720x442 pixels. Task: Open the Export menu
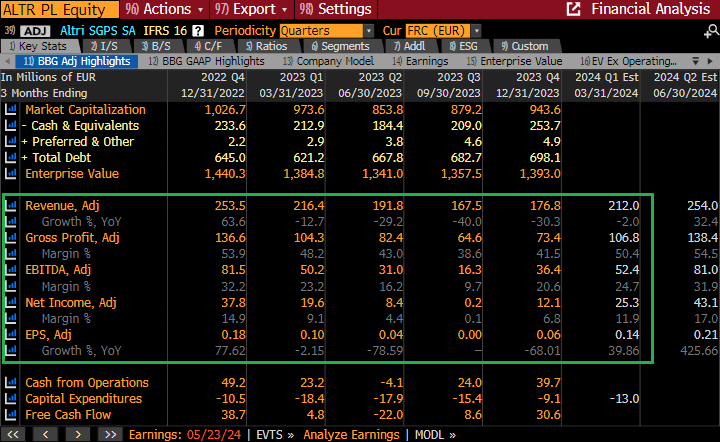248,9
